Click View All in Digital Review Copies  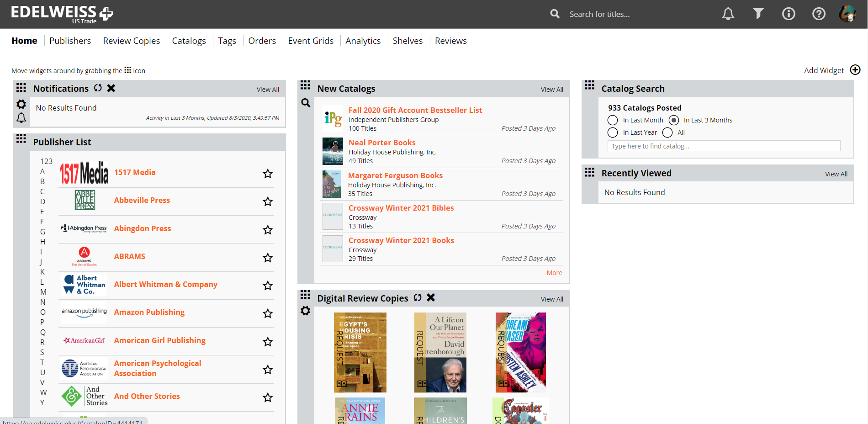point(552,299)
